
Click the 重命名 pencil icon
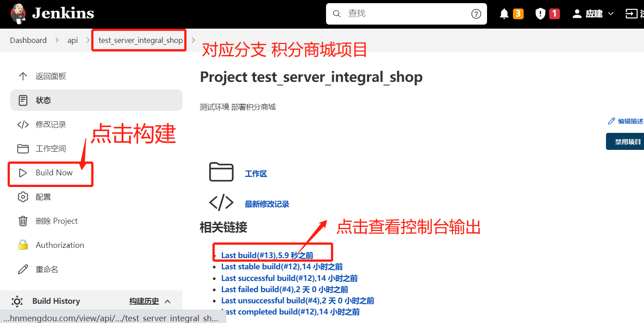click(23, 269)
